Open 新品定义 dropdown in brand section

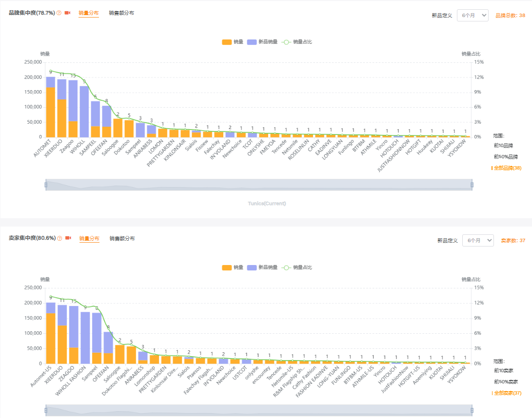472,15
